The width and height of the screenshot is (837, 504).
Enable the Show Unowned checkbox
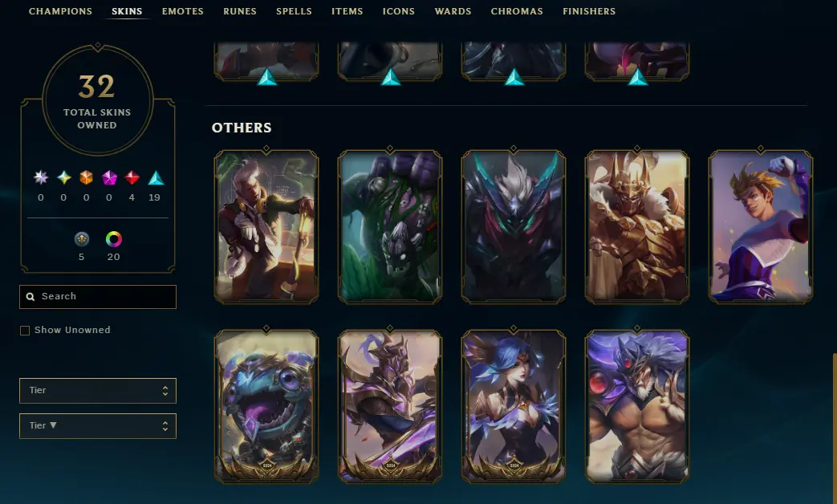pos(25,331)
